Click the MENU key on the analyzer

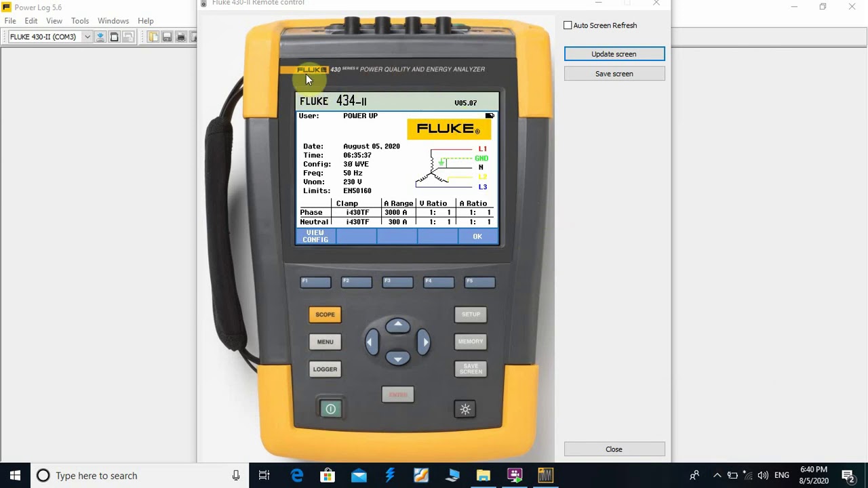point(325,342)
